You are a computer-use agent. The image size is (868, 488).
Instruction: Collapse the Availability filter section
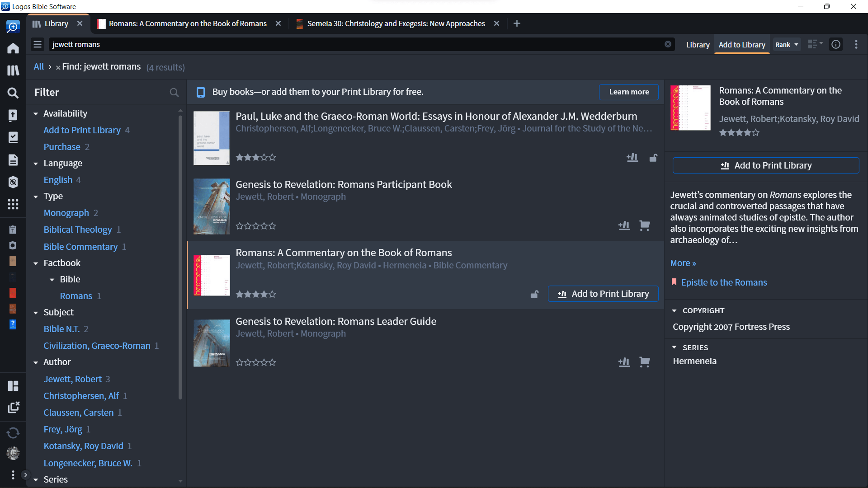point(36,114)
